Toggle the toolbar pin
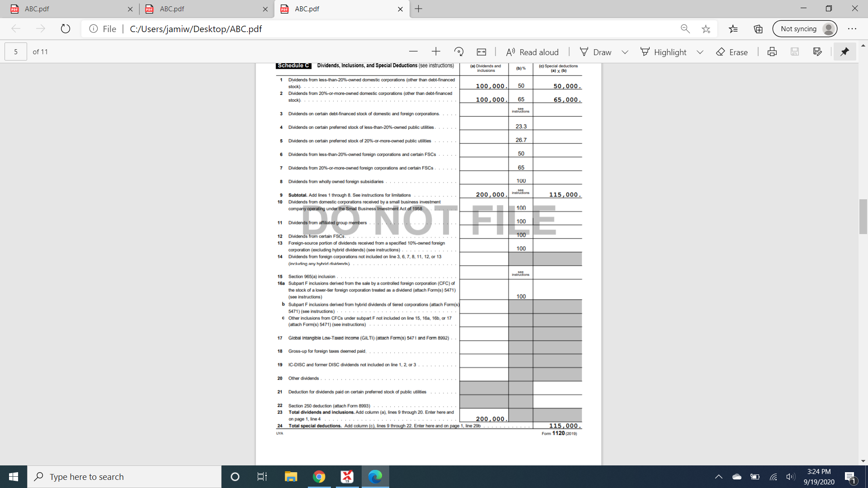The image size is (868, 488). pyautogui.click(x=844, y=51)
